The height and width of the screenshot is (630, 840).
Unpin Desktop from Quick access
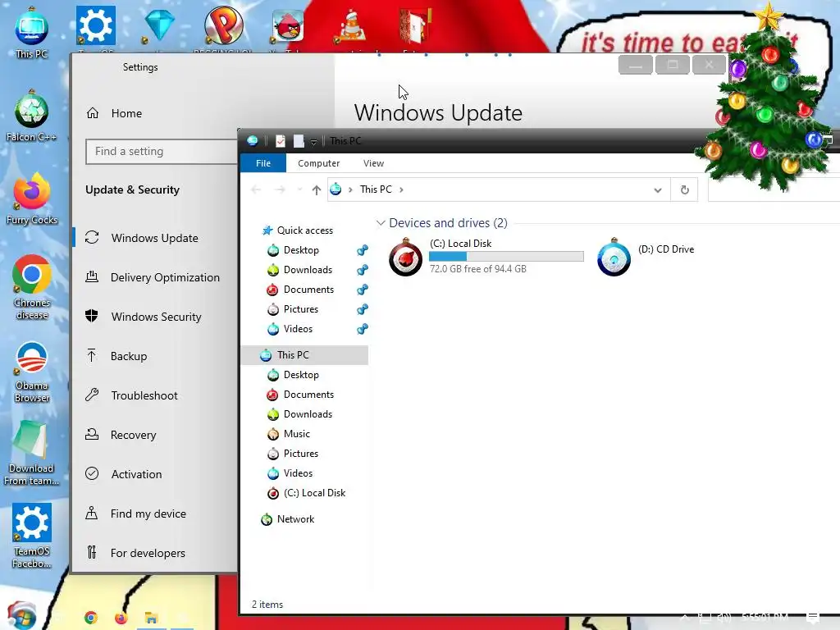363,250
